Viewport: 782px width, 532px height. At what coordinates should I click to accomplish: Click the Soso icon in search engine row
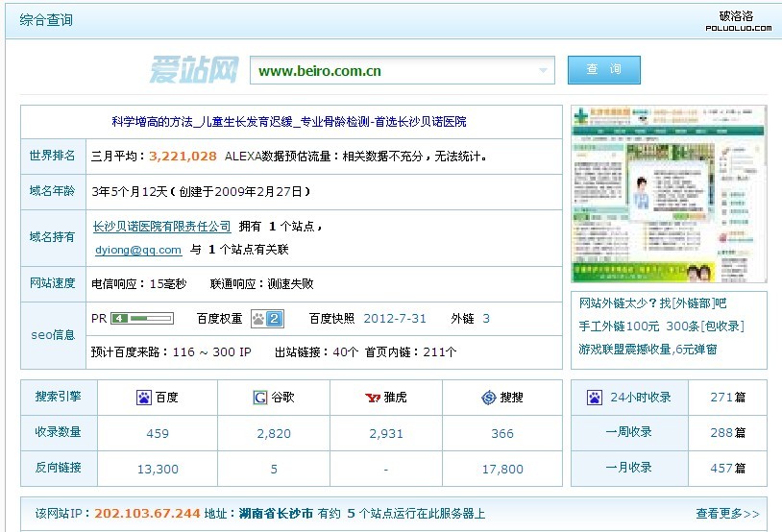[x=489, y=398]
